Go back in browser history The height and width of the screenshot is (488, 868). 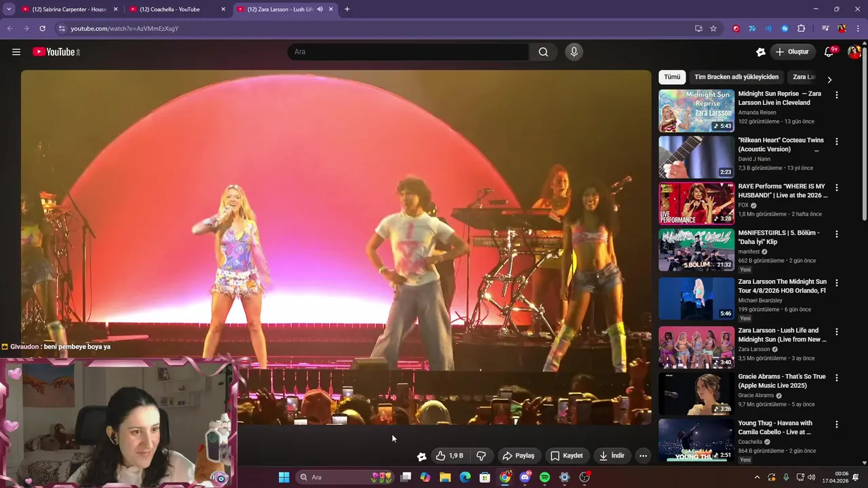point(9,28)
